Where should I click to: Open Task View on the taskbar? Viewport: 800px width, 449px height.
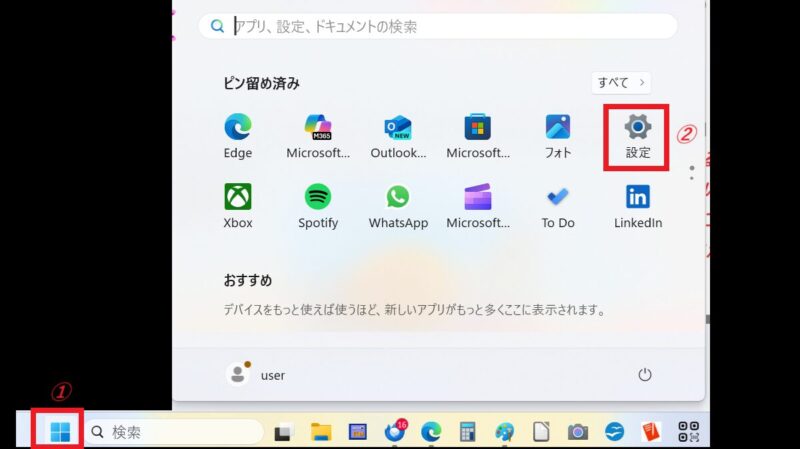click(x=284, y=432)
